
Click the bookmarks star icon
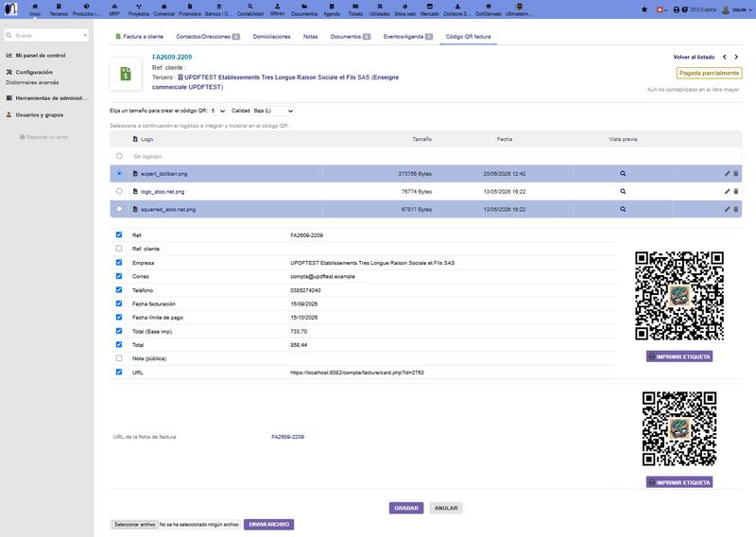644,9
